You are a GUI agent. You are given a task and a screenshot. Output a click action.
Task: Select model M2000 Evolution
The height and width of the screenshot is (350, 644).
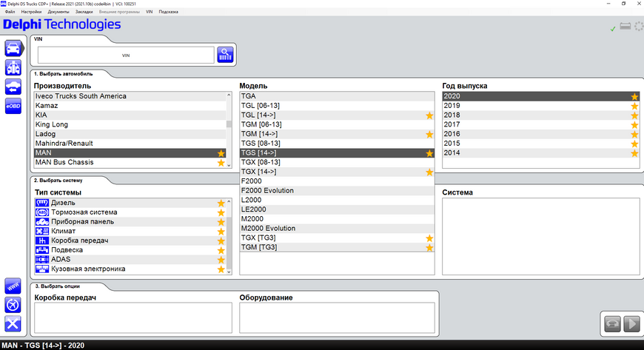click(337, 229)
